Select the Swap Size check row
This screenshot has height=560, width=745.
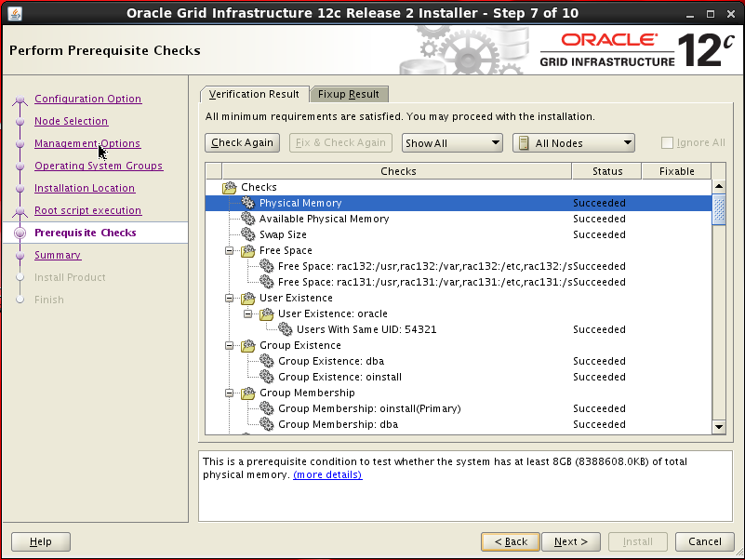459,234
